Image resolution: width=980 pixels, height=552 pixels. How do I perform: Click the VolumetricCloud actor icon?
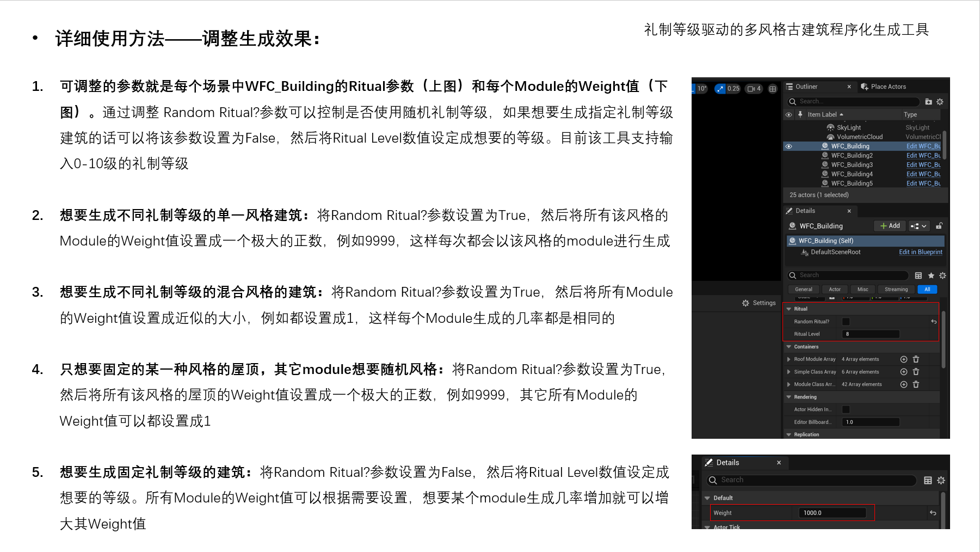click(x=830, y=137)
